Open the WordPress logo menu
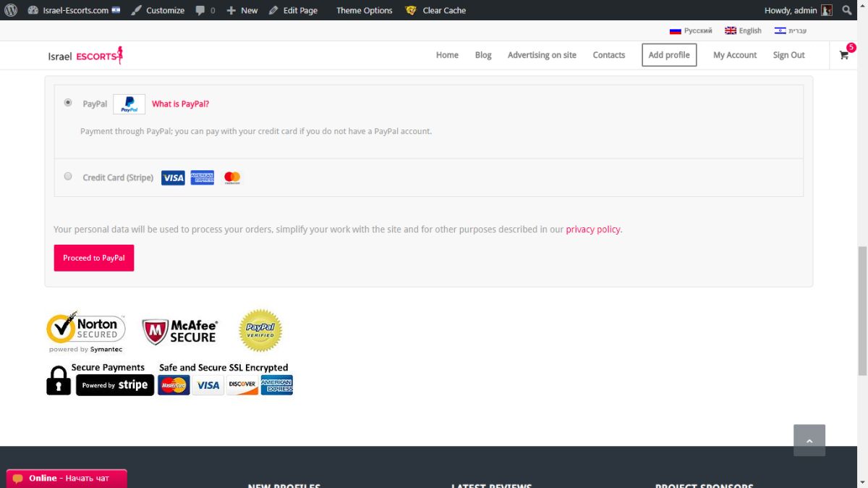Viewport: 868px width, 488px height. pyautogui.click(x=11, y=10)
